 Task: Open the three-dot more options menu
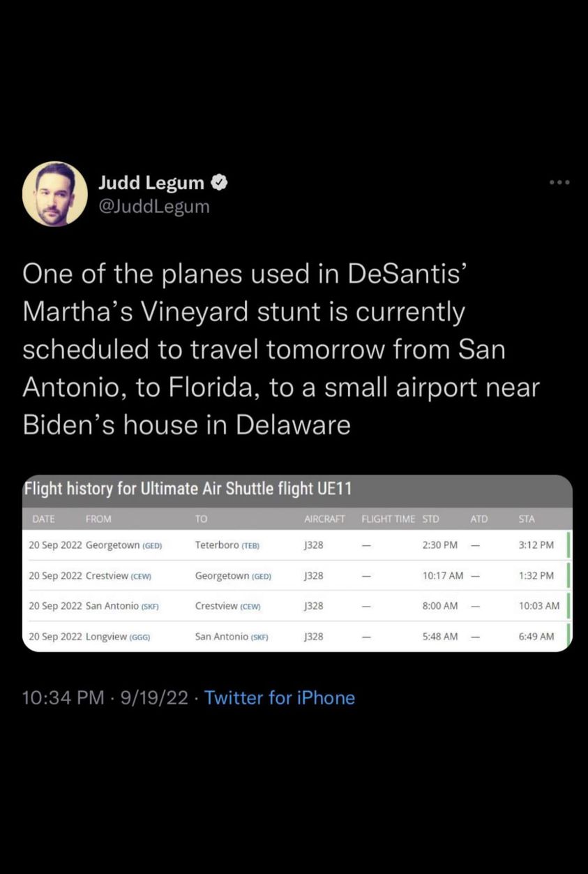[559, 183]
